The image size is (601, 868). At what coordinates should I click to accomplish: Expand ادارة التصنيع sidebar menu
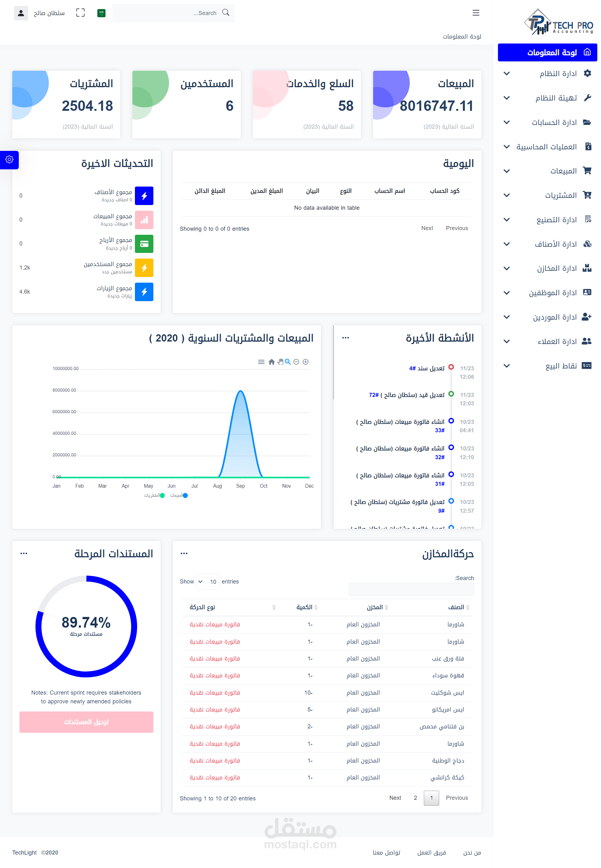[x=547, y=220]
